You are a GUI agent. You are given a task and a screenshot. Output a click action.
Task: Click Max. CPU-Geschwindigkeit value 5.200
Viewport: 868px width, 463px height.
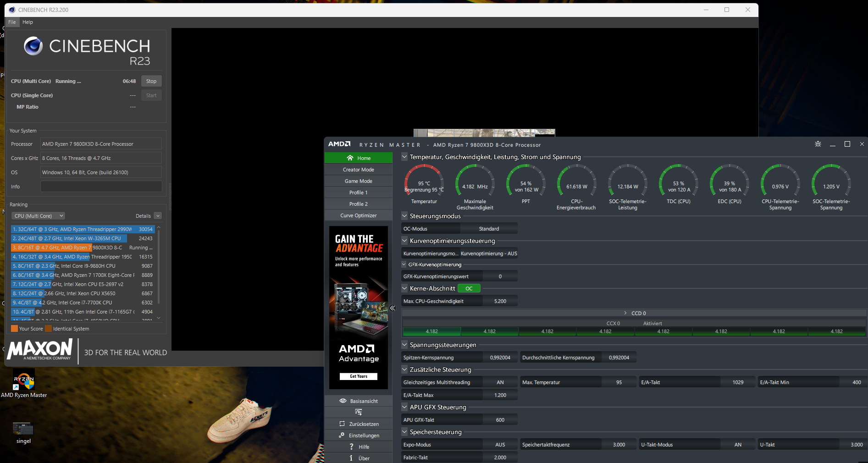coord(500,301)
